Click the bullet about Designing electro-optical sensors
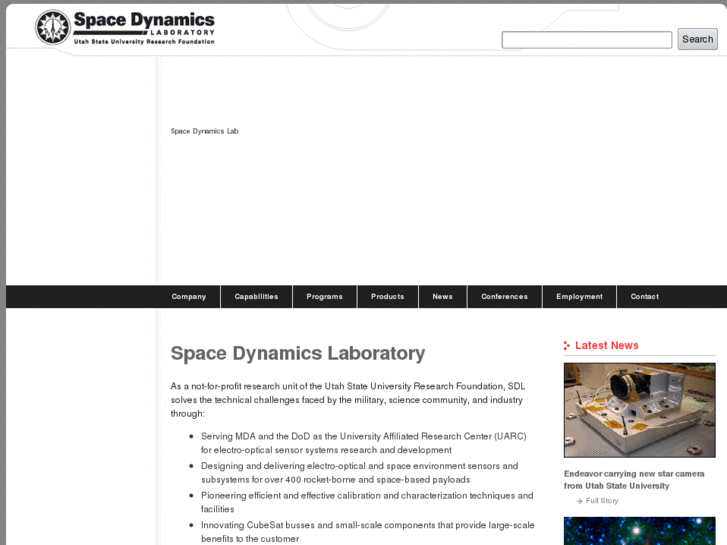This screenshot has height=545, width=727. tap(359, 473)
